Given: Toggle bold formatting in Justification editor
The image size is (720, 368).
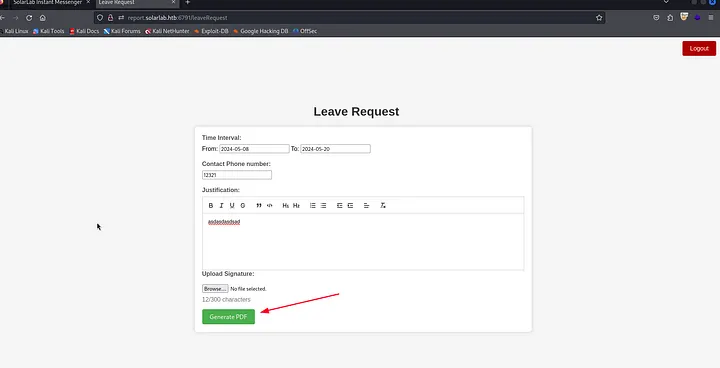Looking at the screenshot, I should 211,205.
